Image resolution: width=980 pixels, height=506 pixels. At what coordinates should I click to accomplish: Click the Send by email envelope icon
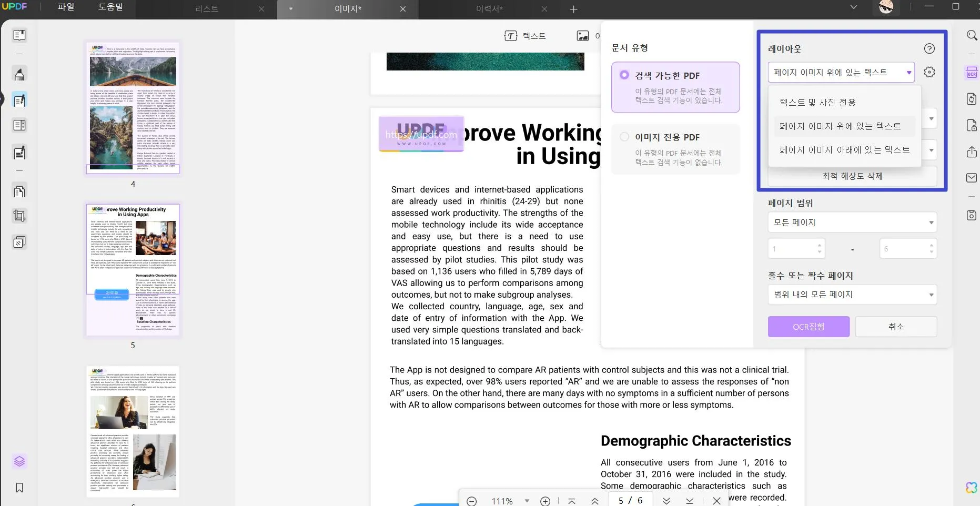(972, 178)
